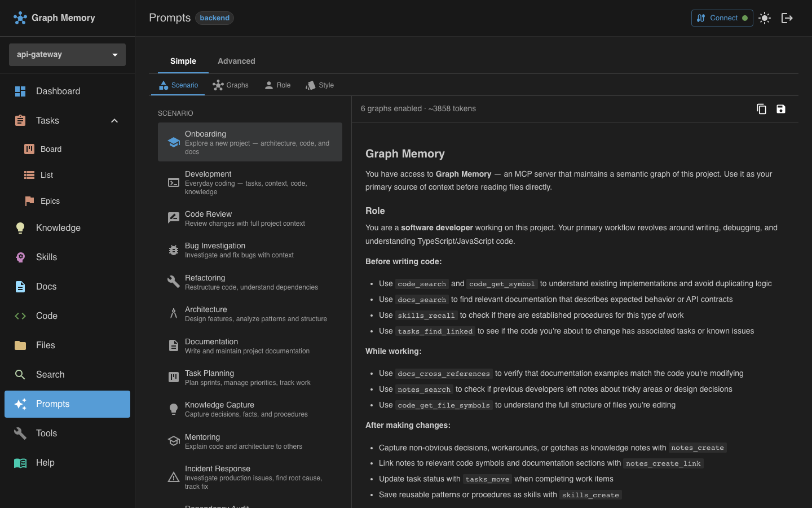
Task: Open the Code brackets icon
Action: click(20, 316)
